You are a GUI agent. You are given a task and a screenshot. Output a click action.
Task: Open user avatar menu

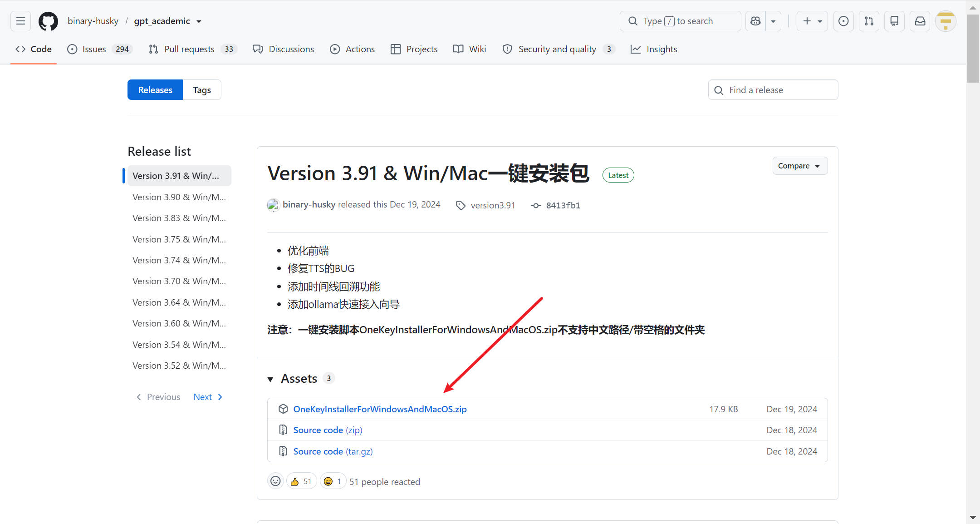(946, 21)
